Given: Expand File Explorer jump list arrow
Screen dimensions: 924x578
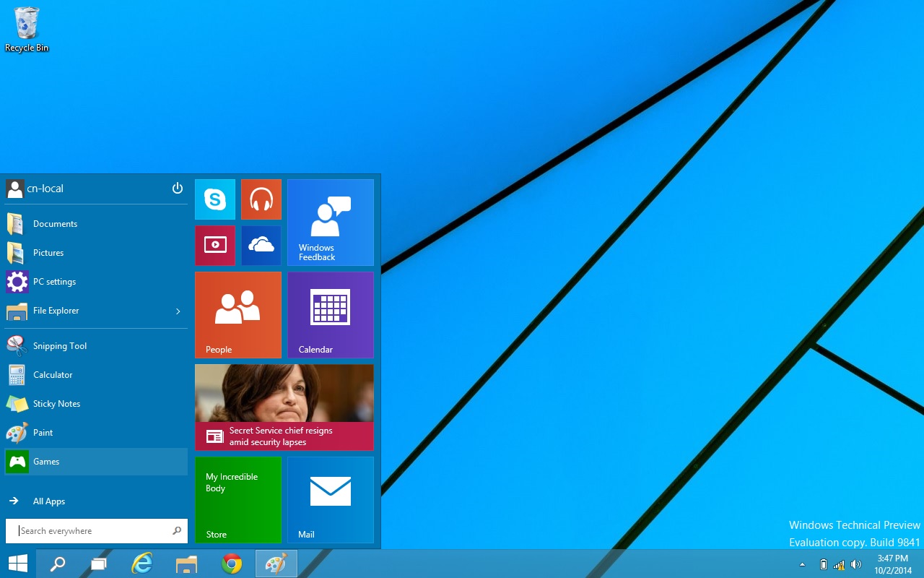Looking at the screenshot, I should tap(178, 311).
